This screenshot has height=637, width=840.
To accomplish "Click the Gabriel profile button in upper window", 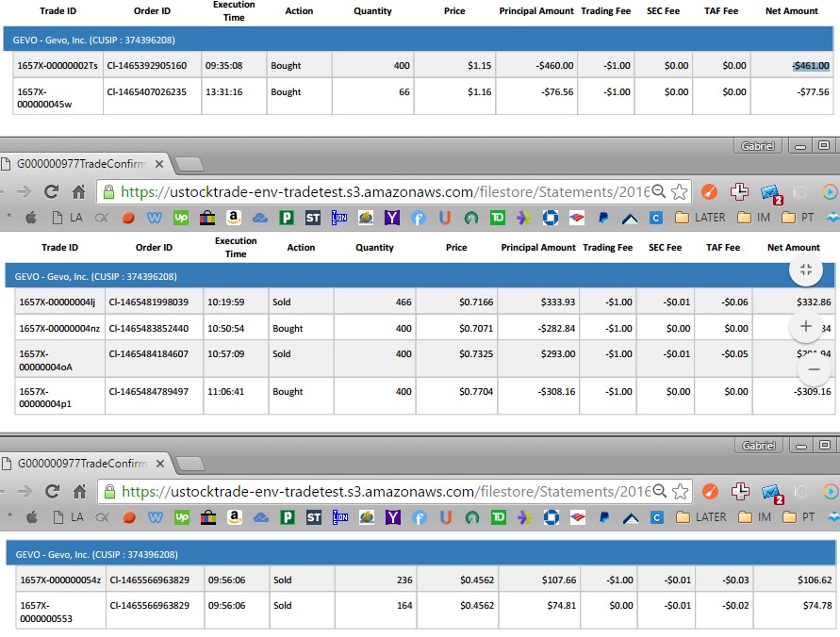I will 759,146.
